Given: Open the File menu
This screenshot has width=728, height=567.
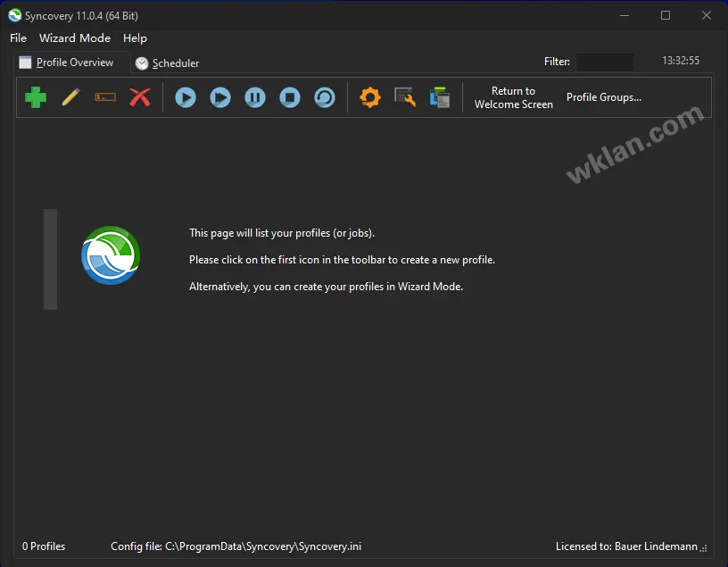Looking at the screenshot, I should 18,38.
